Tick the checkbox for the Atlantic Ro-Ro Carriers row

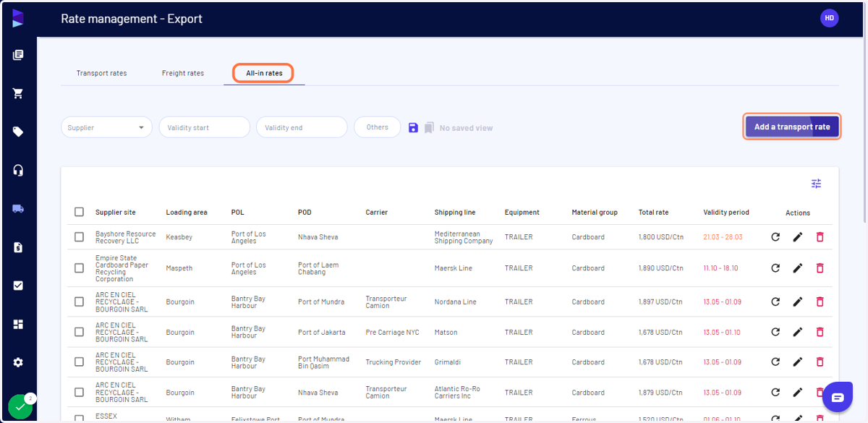tap(79, 392)
